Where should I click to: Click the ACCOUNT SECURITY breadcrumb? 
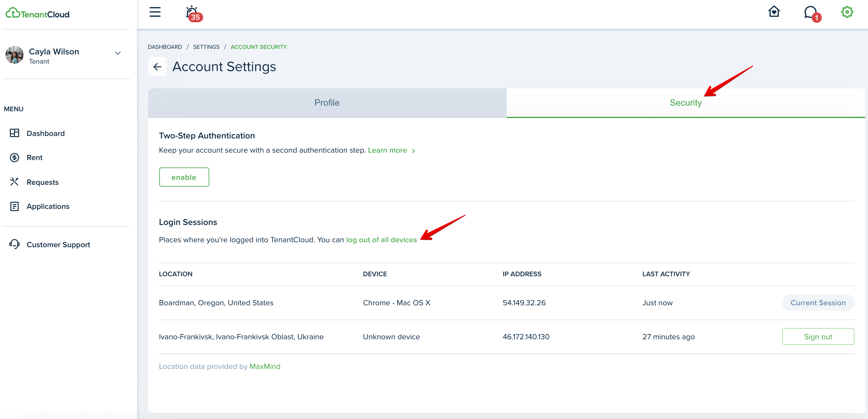pos(258,47)
